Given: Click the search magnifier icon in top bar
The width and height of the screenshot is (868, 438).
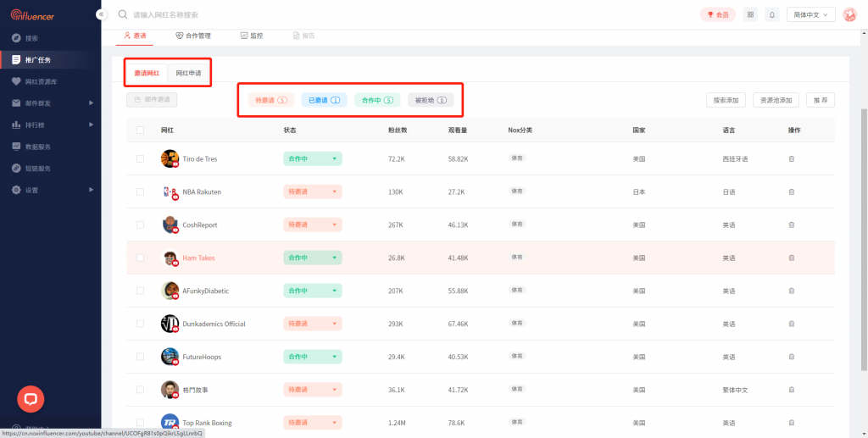Looking at the screenshot, I should 124,14.
